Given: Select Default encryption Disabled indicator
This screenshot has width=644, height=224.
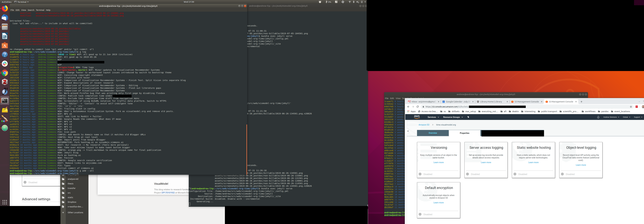Looking at the screenshot, I should click(x=420, y=214).
